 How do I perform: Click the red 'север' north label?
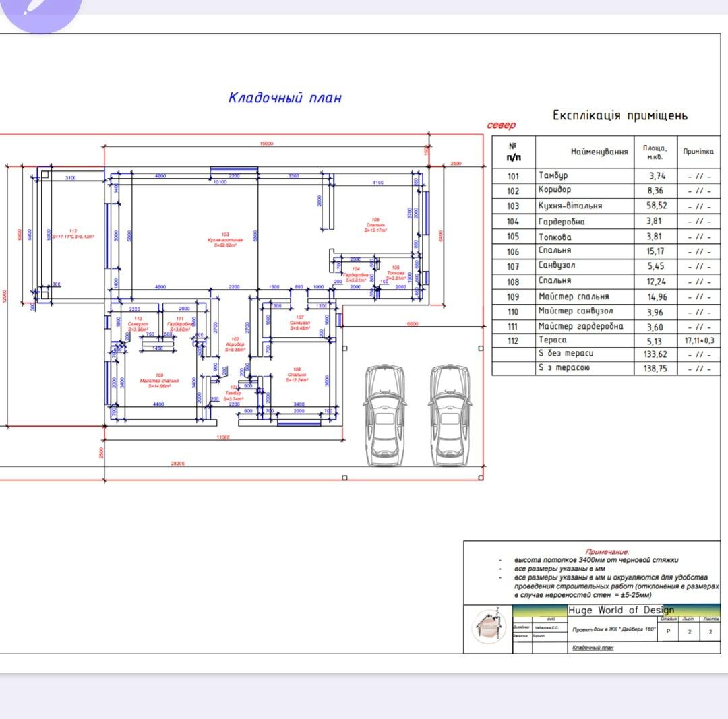coord(501,125)
